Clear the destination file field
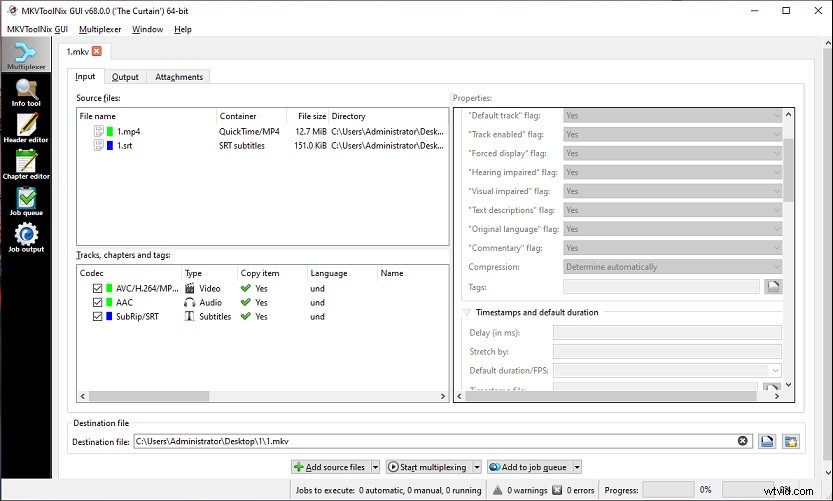This screenshot has width=833, height=501. [743, 441]
